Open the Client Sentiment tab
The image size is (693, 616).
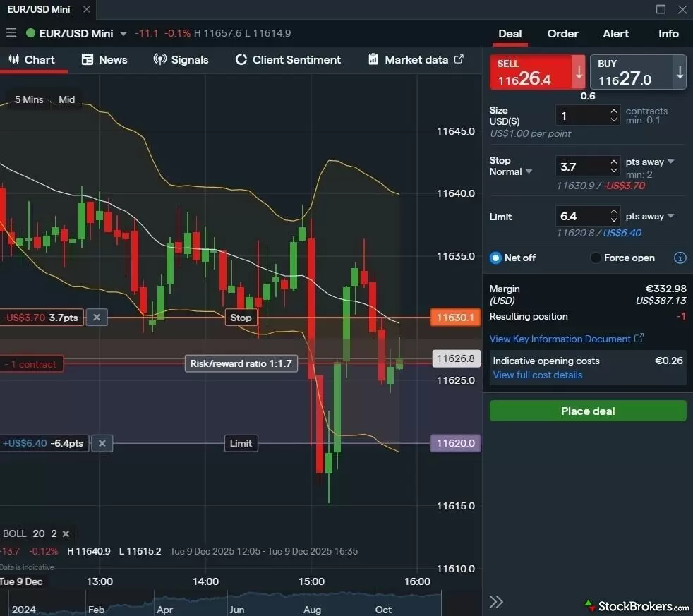pos(288,60)
